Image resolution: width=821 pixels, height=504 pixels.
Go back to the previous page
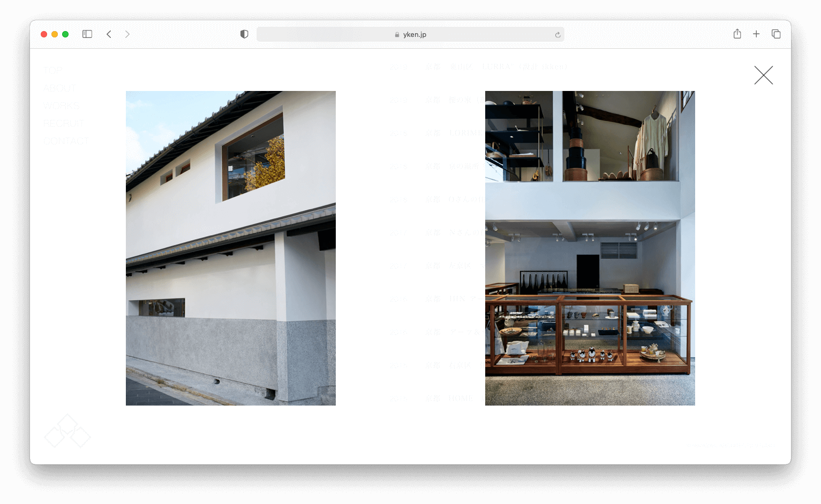(x=109, y=34)
